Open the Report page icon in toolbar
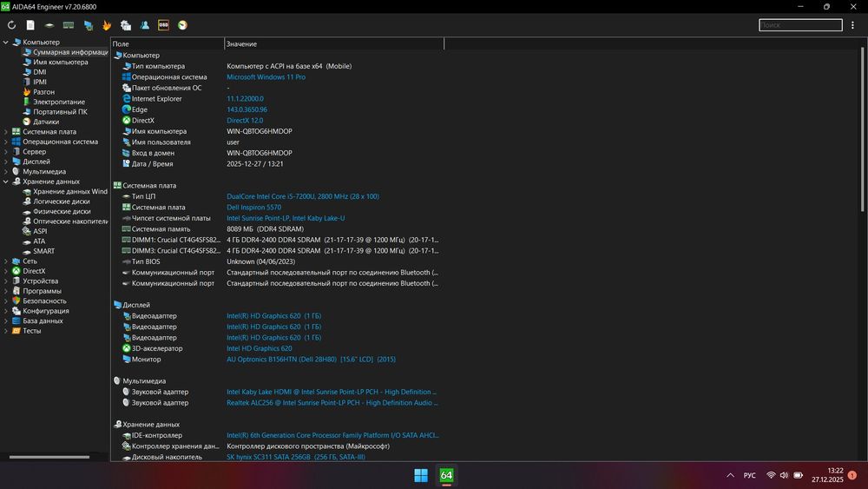This screenshot has width=868, height=489. click(x=30, y=25)
